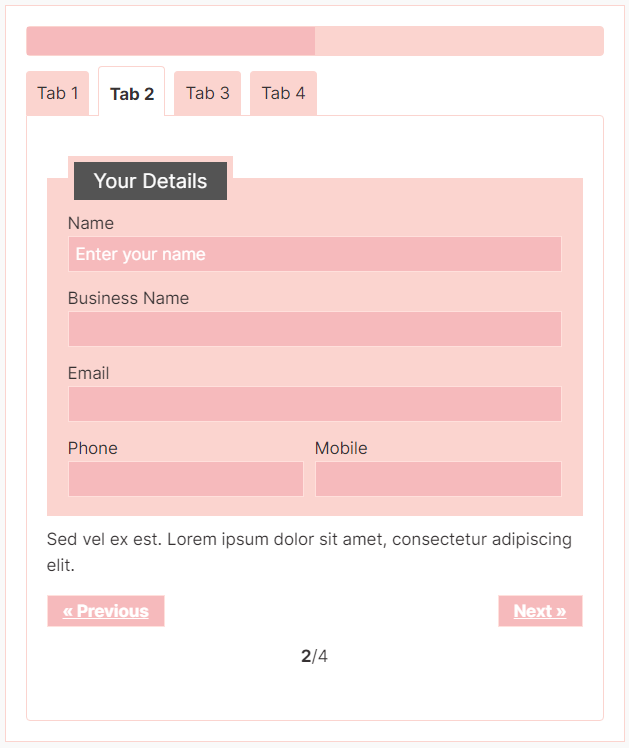629x748 pixels.
Task: Advance with the Next button
Action: pos(540,611)
